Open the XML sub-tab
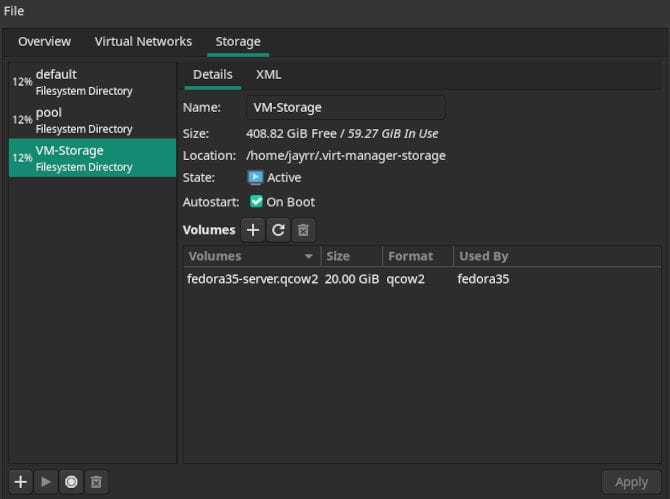670x499 pixels. [x=268, y=75]
